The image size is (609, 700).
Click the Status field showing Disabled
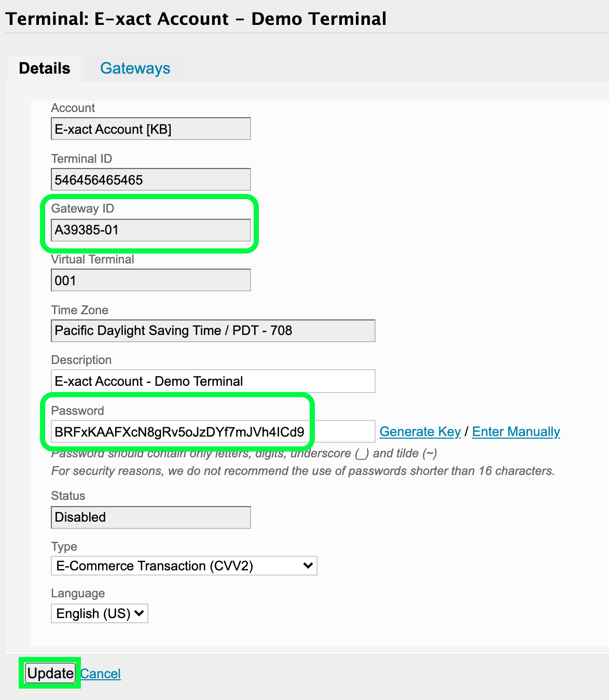coord(150,517)
